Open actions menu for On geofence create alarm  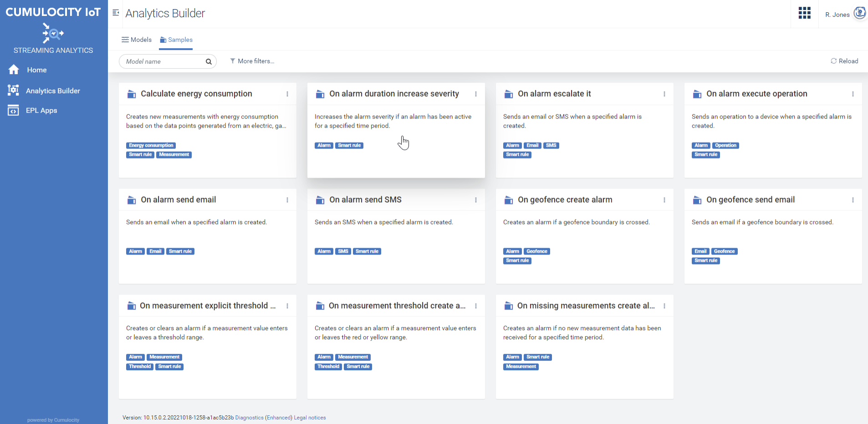(x=664, y=200)
